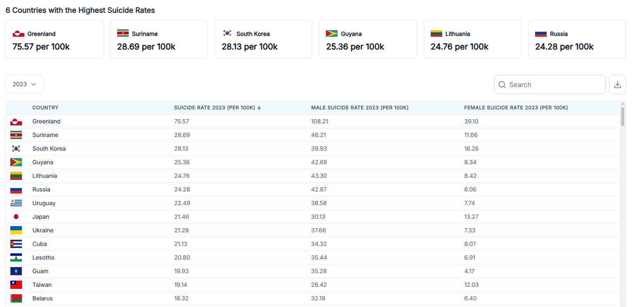This screenshot has width=644, height=307.
Task: Click the Lithuania flag in the table row
Action: (x=16, y=176)
